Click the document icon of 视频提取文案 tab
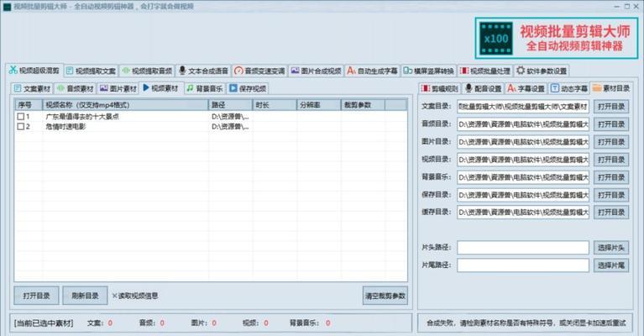644x336 pixels. (x=70, y=71)
